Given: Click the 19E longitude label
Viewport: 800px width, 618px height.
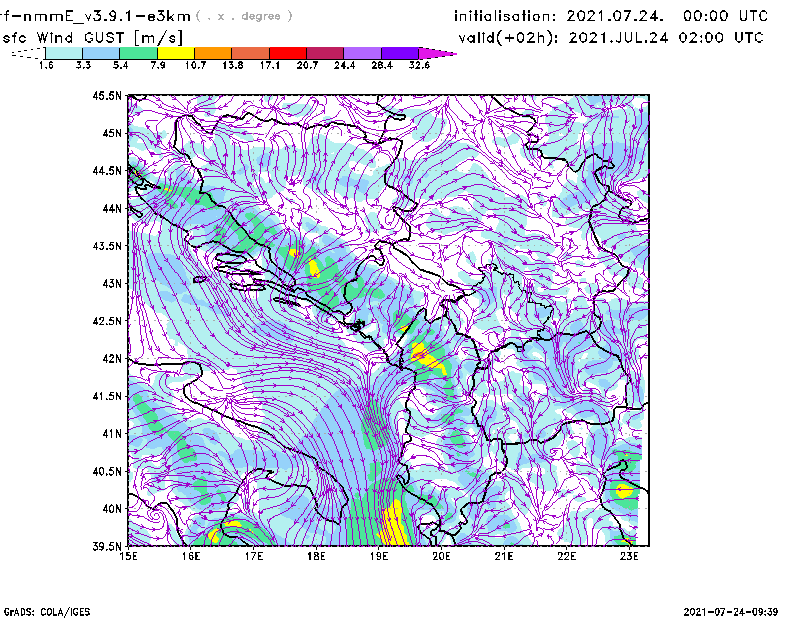Looking at the screenshot, I should pyautogui.click(x=379, y=556).
